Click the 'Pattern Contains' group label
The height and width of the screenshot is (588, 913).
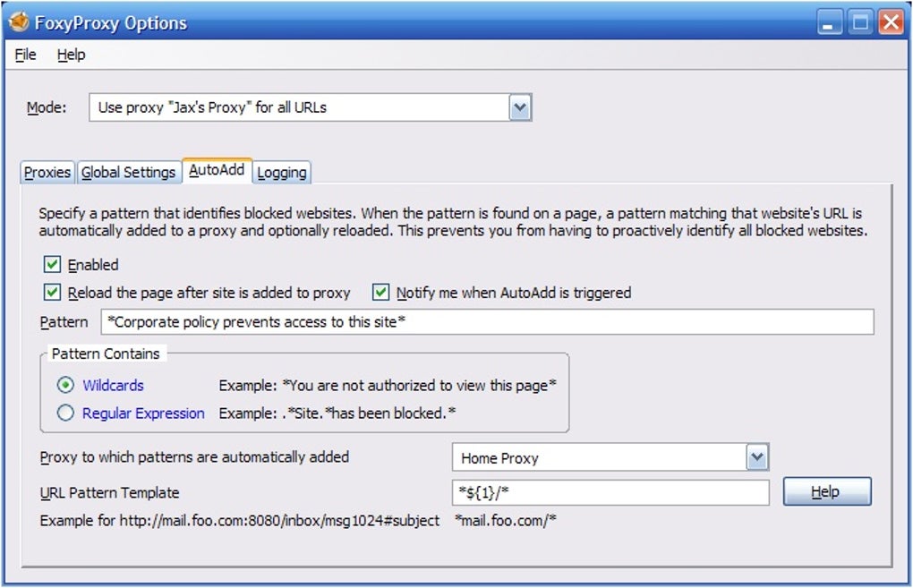pyautogui.click(x=106, y=354)
